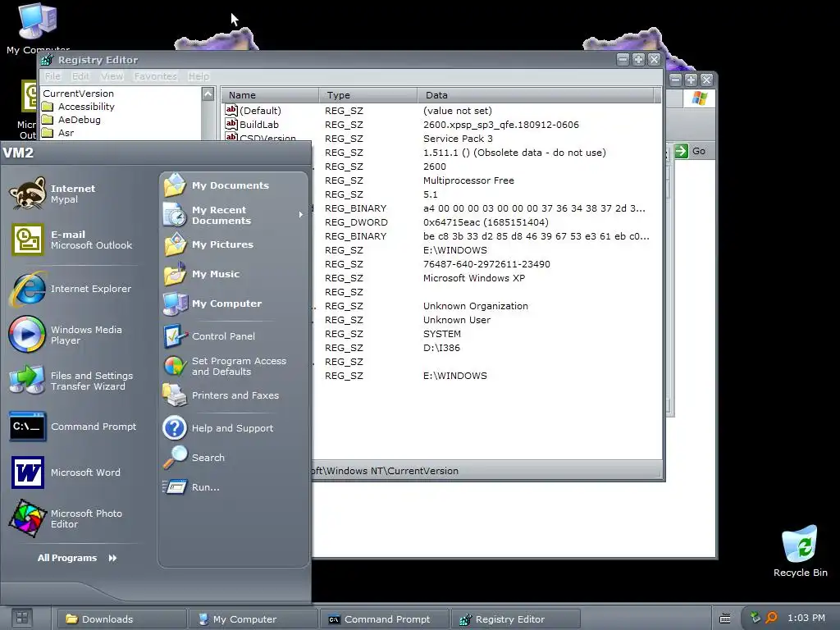Click the Windows flag logo in back window
This screenshot has width=840, height=630.
point(699,98)
